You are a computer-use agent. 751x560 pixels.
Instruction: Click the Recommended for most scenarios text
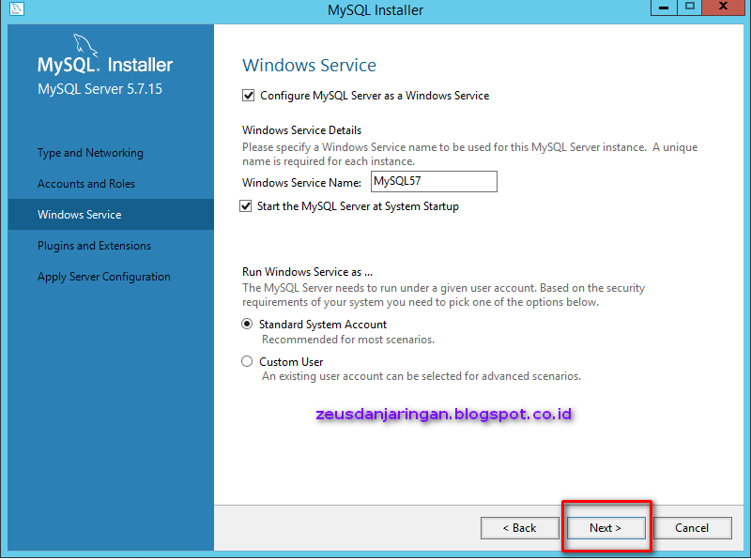[x=348, y=340]
